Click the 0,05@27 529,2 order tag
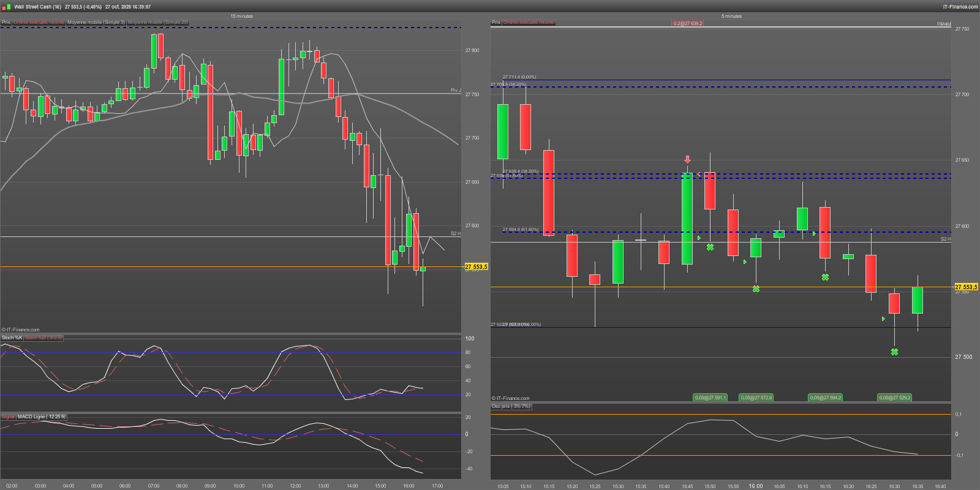 [894, 398]
